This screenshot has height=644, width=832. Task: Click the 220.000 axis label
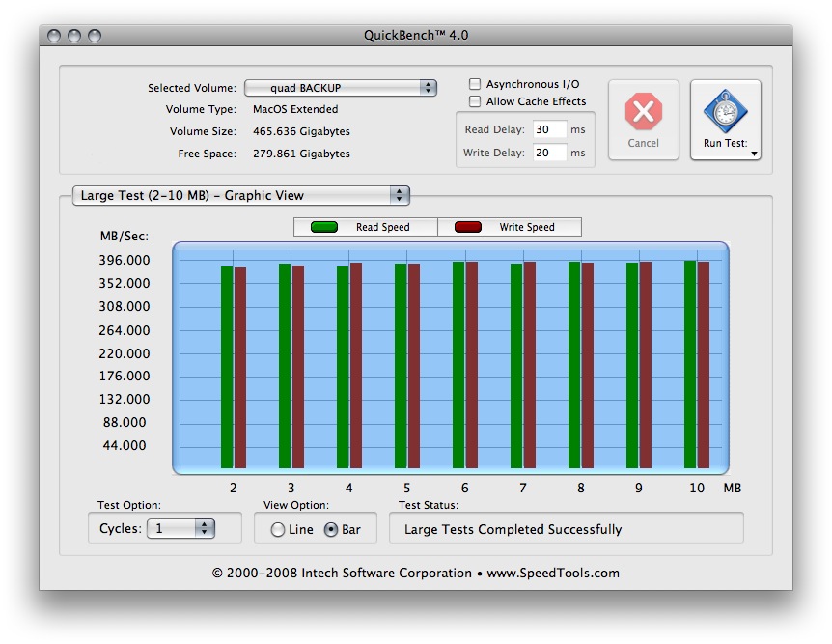(x=125, y=353)
